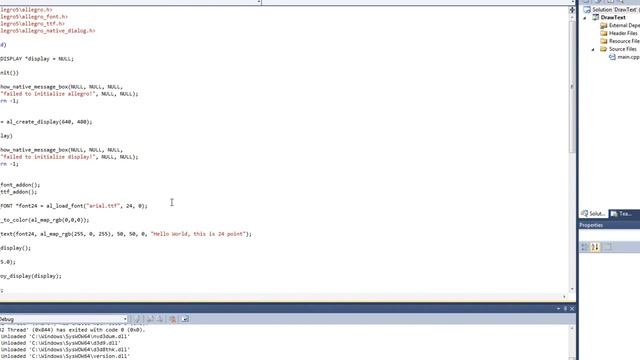Viewport: 640px width, 360px height.
Task: Click the External Dependencies folder icon
Action: click(x=604, y=25)
